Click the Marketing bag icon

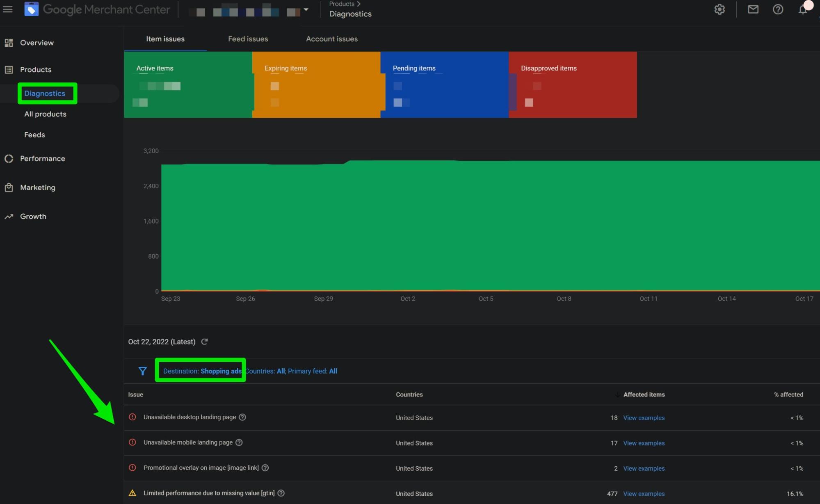(x=9, y=187)
